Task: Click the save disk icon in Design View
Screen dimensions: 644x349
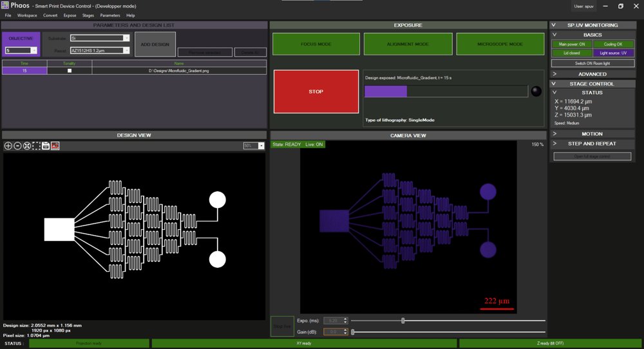Action: [46, 146]
